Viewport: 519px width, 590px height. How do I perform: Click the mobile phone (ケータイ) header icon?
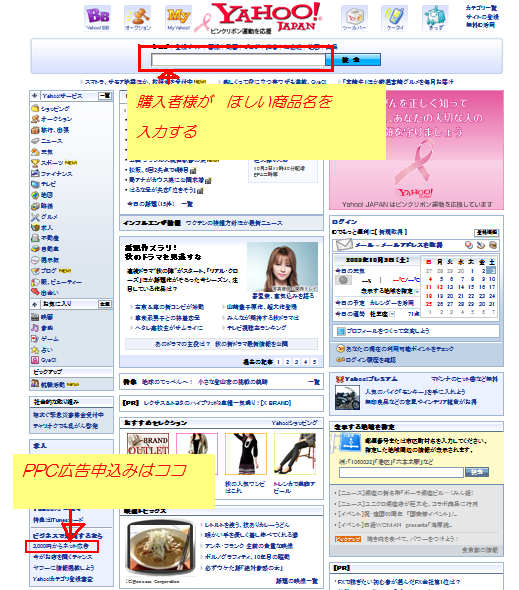[394, 18]
